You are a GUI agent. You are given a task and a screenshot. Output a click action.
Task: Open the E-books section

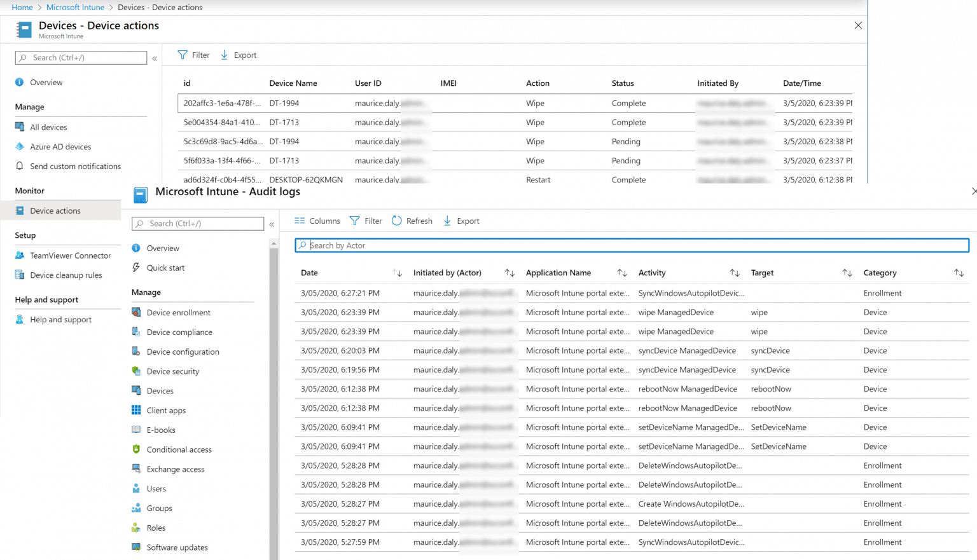[x=162, y=430]
